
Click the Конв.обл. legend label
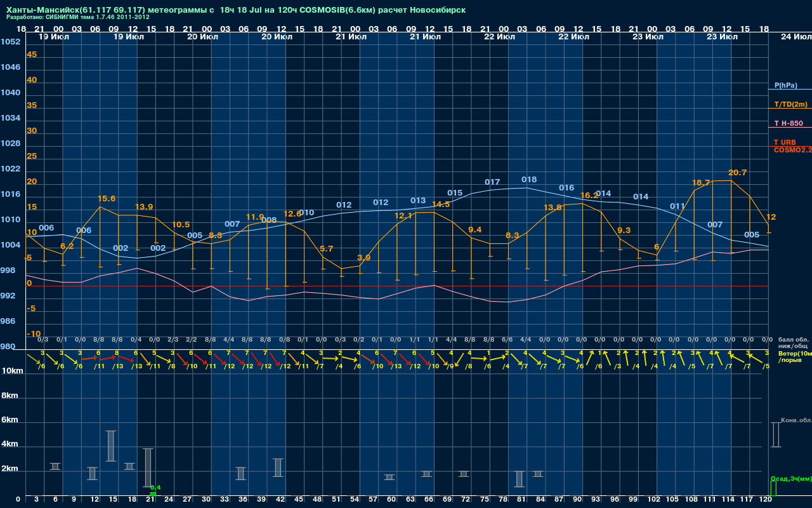pyautogui.click(x=796, y=420)
